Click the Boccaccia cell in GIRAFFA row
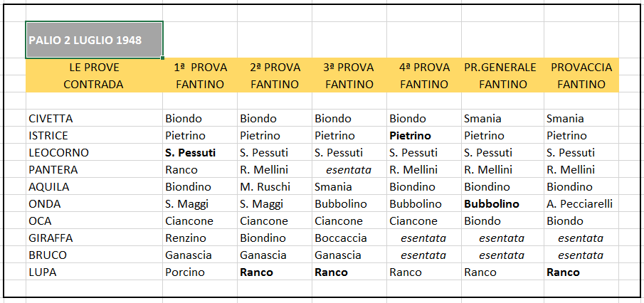The height and width of the screenshot is (303, 644). tap(341, 238)
